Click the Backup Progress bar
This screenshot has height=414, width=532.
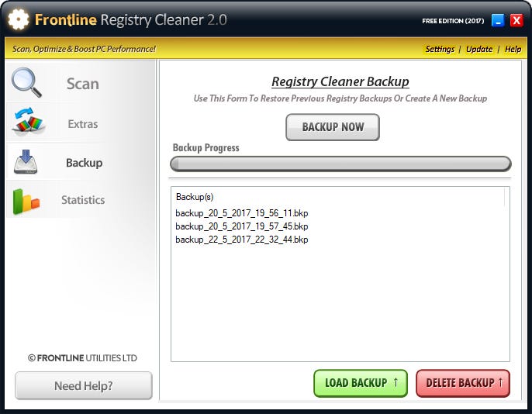coord(340,164)
